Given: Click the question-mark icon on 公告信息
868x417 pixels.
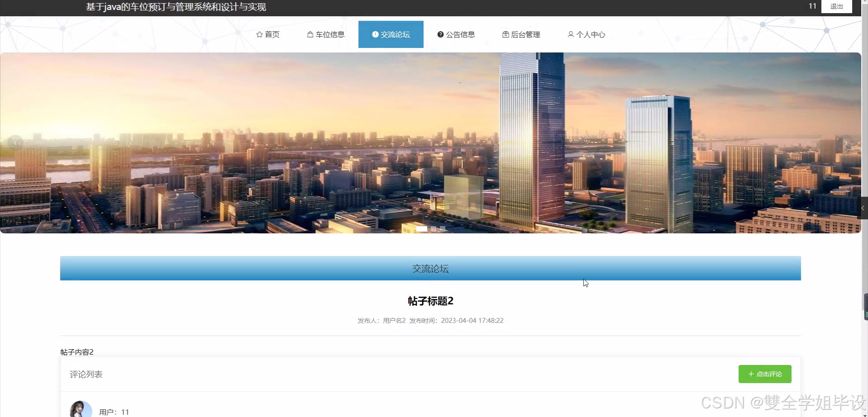Looking at the screenshot, I should (x=440, y=34).
